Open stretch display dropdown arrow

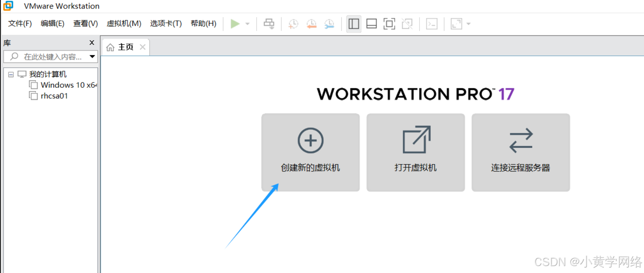tap(468, 24)
